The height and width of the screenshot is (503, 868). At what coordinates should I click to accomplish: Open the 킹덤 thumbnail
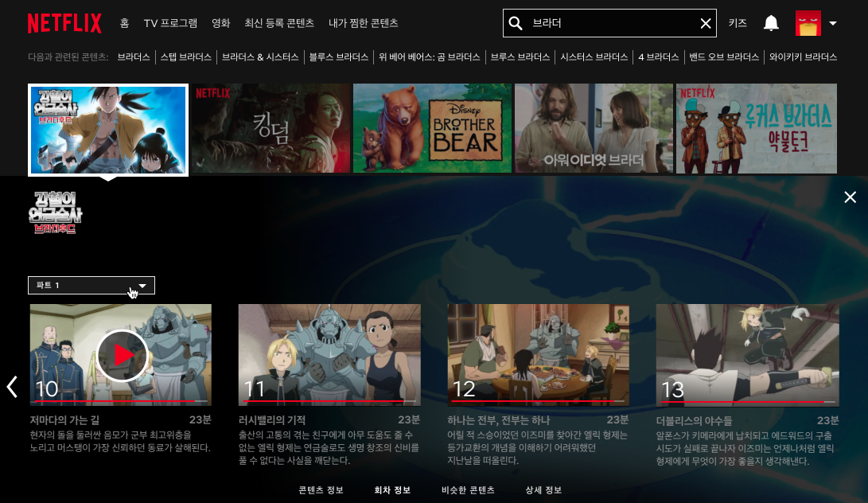click(271, 128)
